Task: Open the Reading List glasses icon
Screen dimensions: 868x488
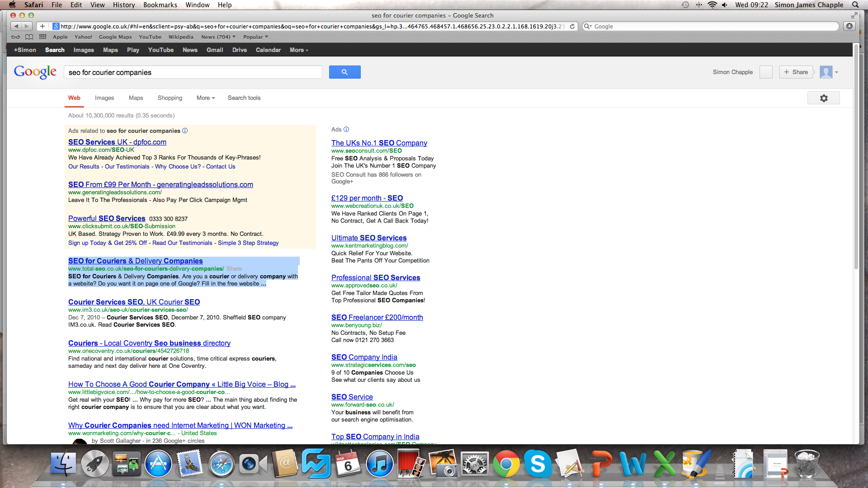Action: [x=16, y=37]
